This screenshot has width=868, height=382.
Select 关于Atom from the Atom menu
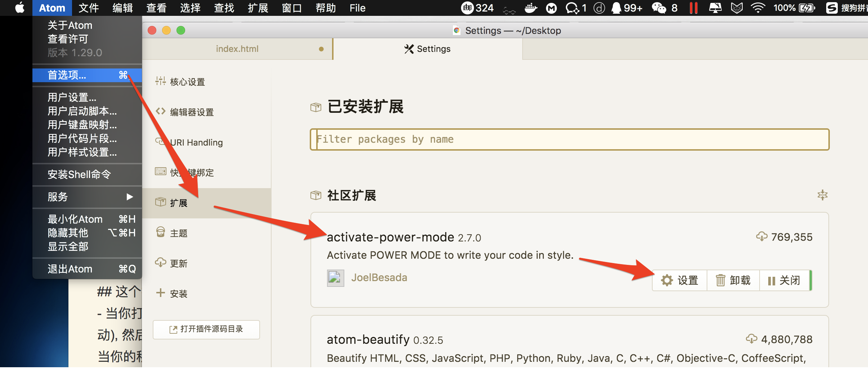tap(87, 25)
